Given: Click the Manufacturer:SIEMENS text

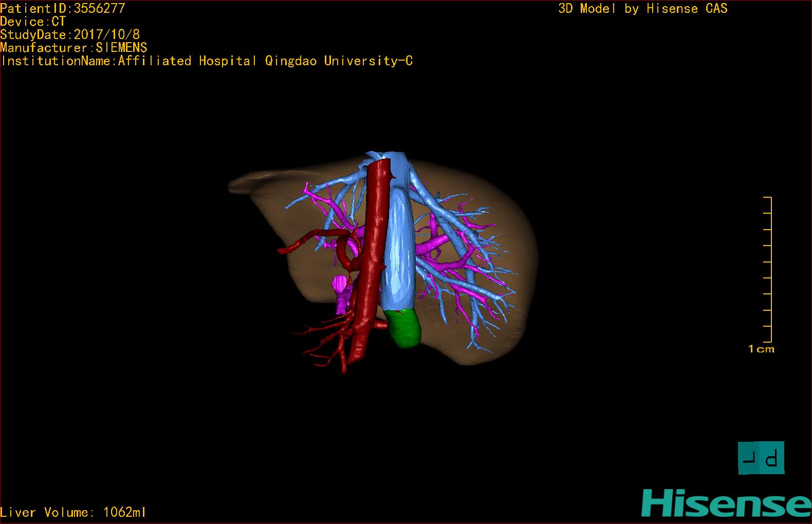Looking at the screenshot, I should coord(73,48).
